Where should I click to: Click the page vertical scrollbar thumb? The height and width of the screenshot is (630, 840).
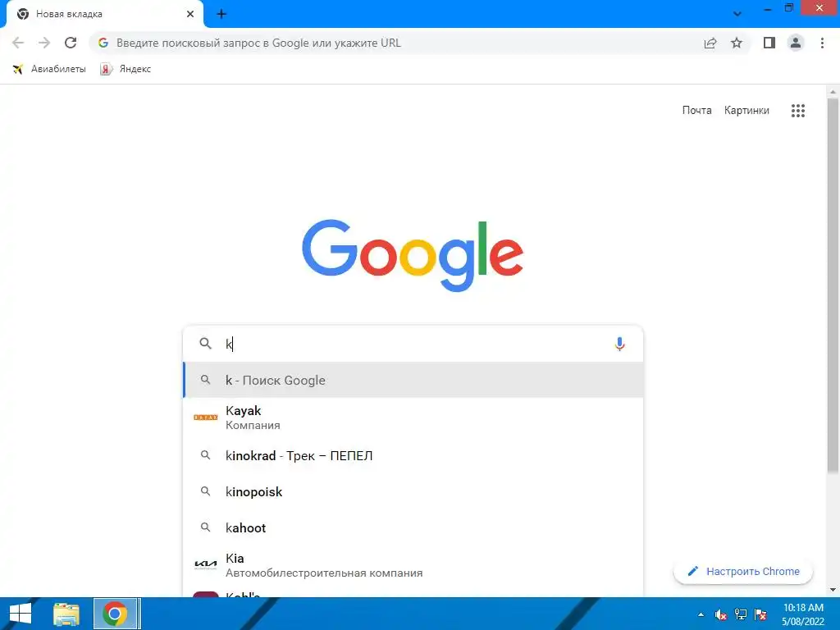click(x=833, y=285)
